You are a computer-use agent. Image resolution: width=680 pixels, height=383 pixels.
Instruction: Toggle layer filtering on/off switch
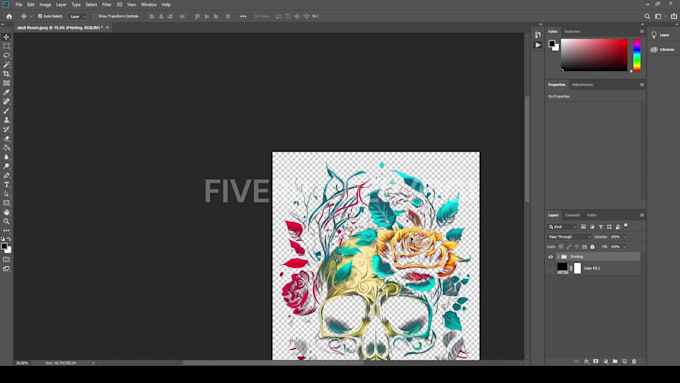point(626,226)
